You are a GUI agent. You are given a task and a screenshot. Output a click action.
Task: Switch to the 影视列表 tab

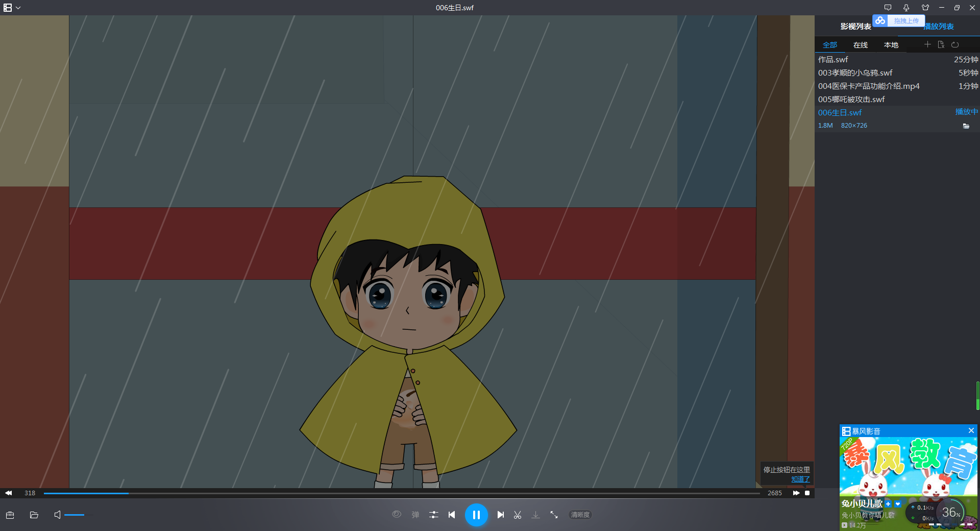pos(855,27)
